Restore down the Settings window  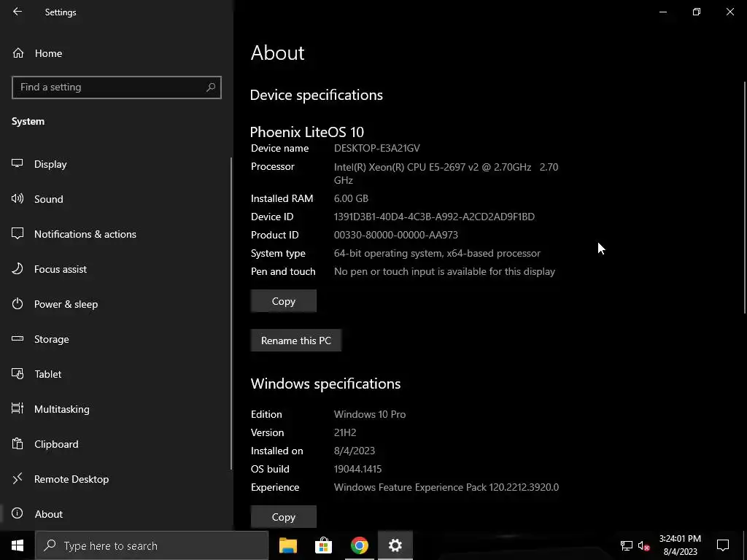pos(697,12)
